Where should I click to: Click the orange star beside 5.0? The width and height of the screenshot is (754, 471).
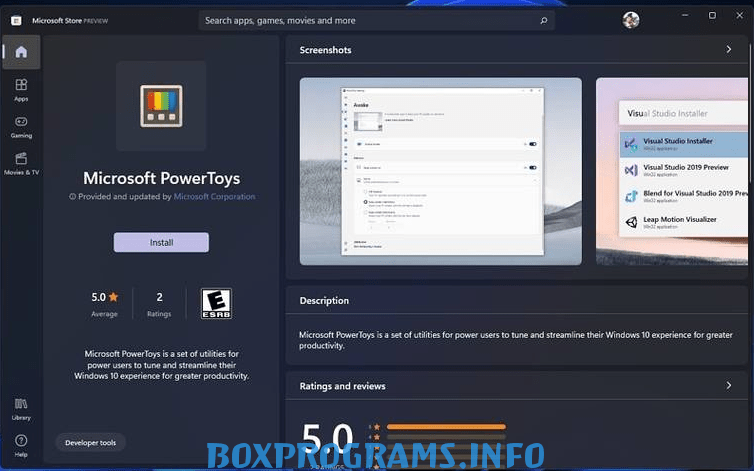(x=113, y=297)
